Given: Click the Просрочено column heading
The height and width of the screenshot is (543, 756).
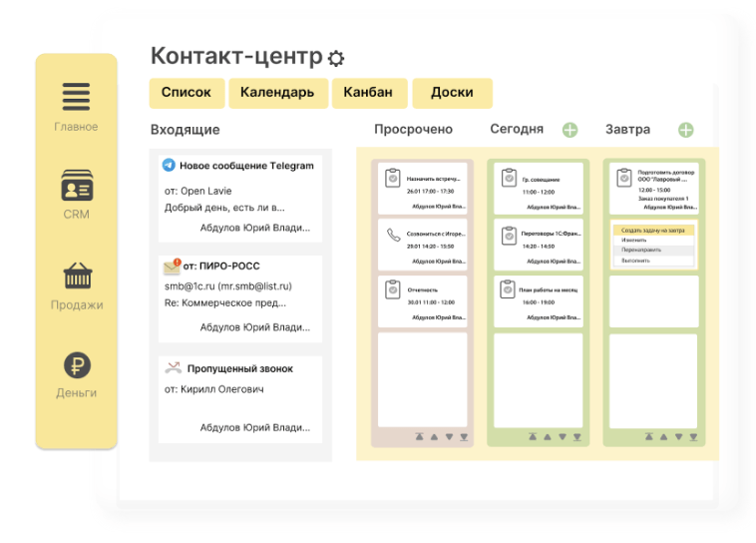Looking at the screenshot, I should tap(413, 130).
